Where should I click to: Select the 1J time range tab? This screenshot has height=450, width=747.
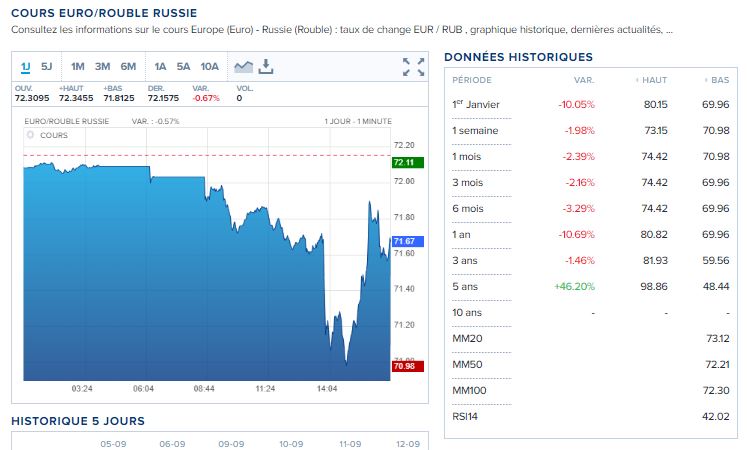click(x=25, y=67)
